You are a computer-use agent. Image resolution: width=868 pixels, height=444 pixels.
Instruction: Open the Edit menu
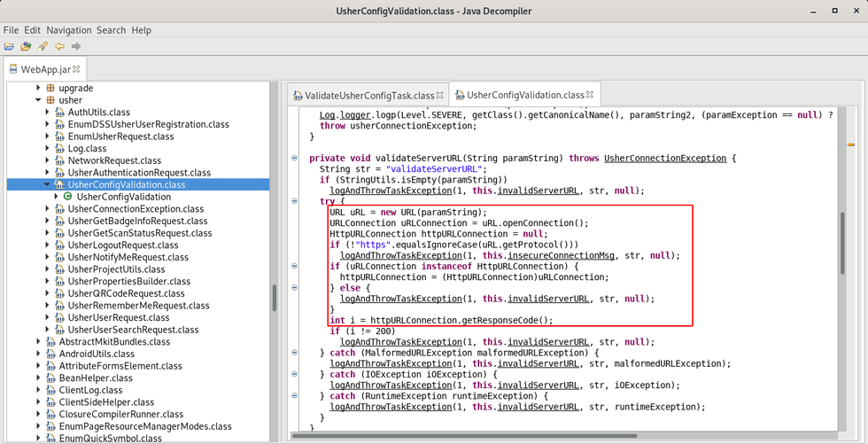tap(32, 30)
